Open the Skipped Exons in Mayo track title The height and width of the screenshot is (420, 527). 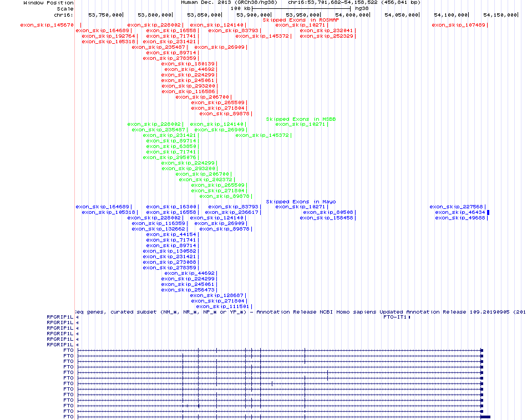(300, 202)
